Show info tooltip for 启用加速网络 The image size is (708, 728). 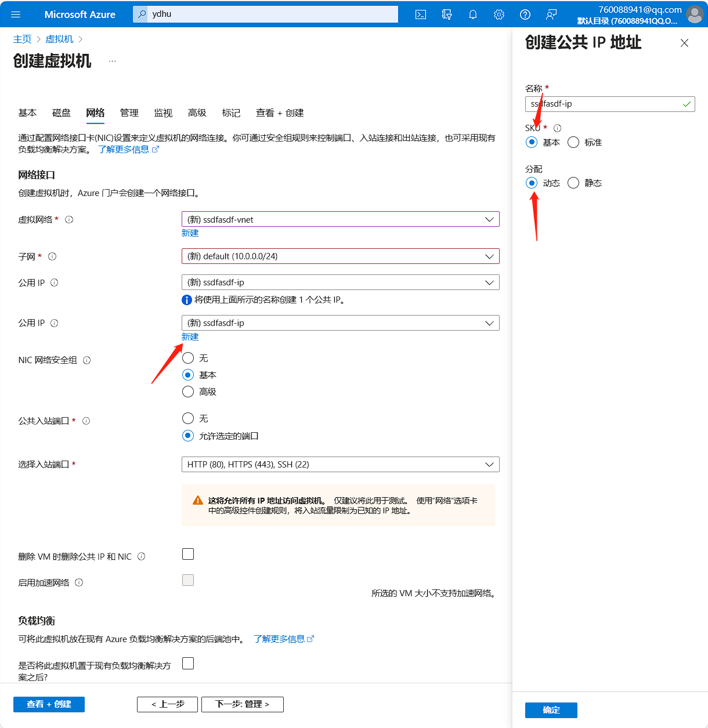pos(80,582)
